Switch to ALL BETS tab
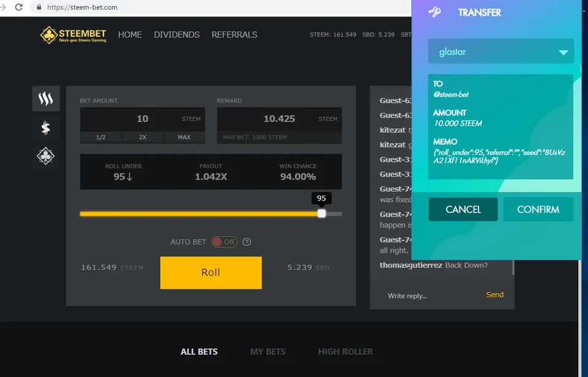Viewport: 588px width, 377px height. click(x=199, y=352)
